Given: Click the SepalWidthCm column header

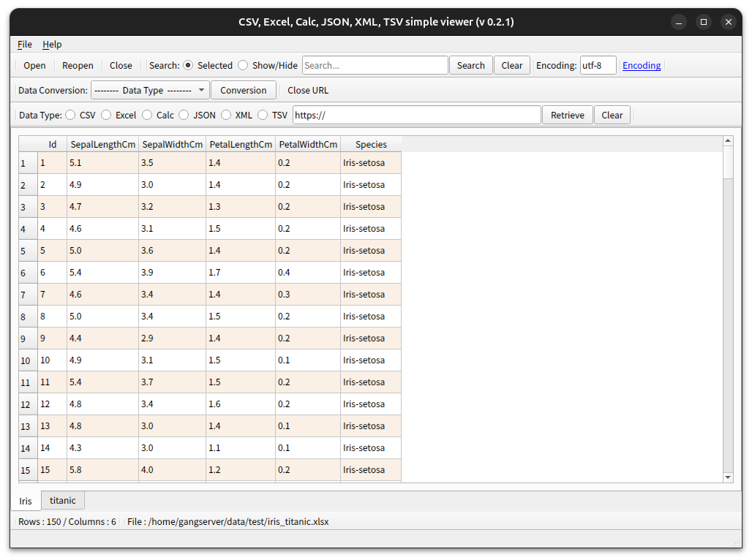Looking at the screenshot, I should click(x=173, y=144).
